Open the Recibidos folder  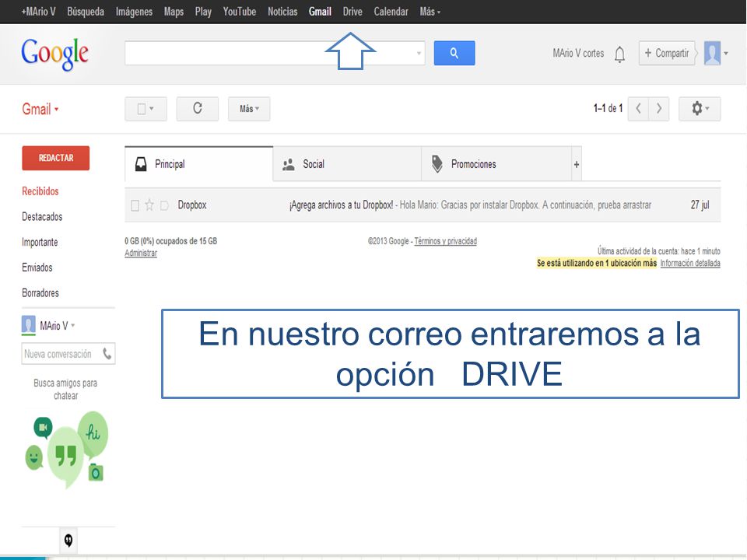pos(40,191)
